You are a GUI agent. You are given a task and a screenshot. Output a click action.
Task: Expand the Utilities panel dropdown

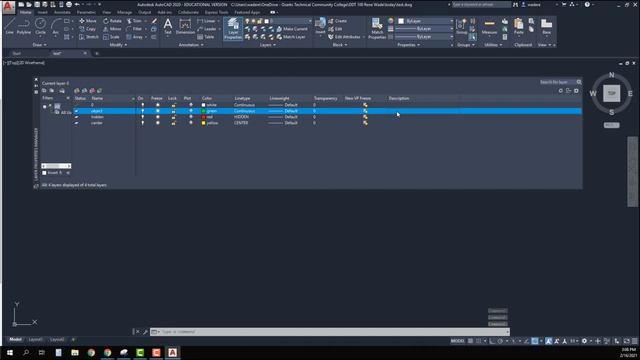493,45
